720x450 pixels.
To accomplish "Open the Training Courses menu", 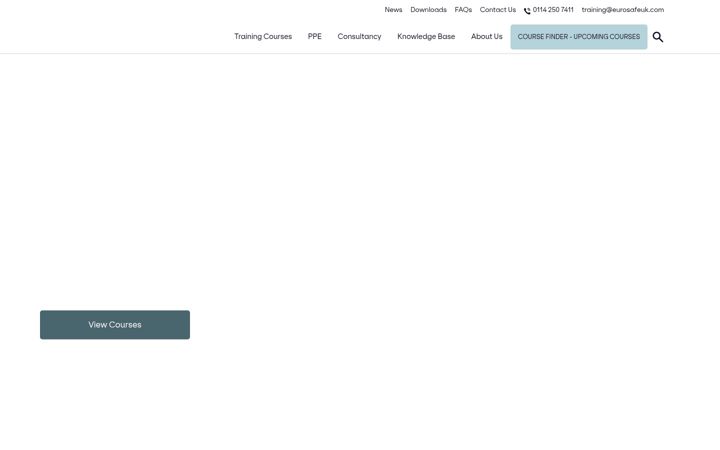I will click(x=263, y=36).
